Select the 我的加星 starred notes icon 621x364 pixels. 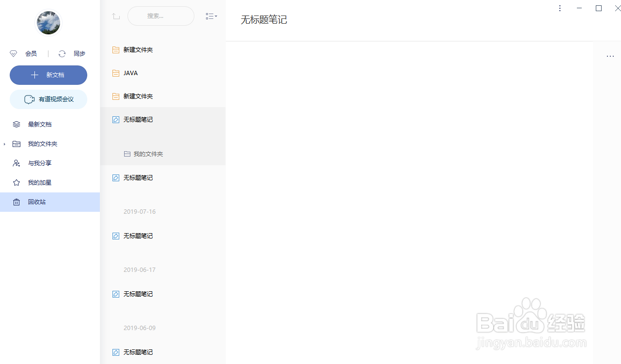16,182
